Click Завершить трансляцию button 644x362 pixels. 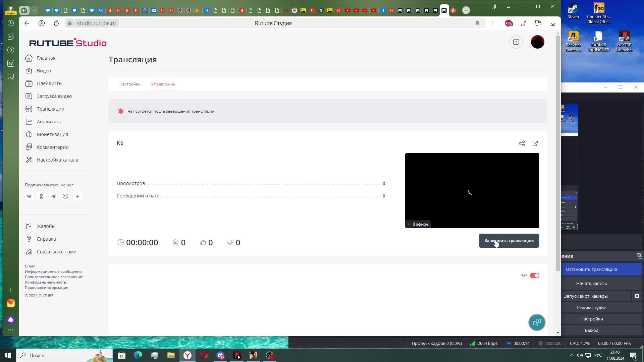pos(509,241)
